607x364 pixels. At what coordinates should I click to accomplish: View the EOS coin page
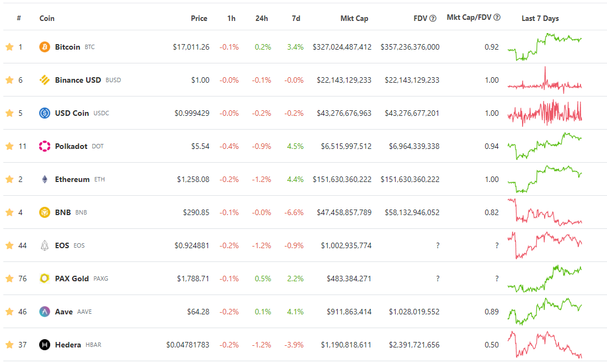62,245
